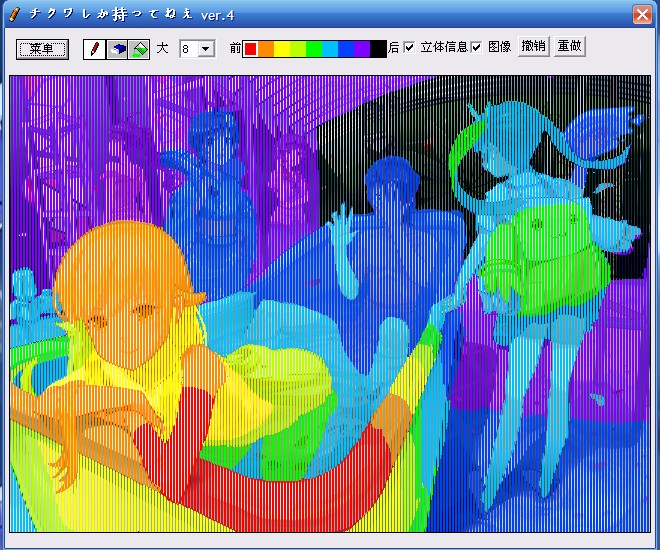The width and height of the screenshot is (660, 550).
Task: Toggle the 图像 checkbox
Action: [477, 48]
